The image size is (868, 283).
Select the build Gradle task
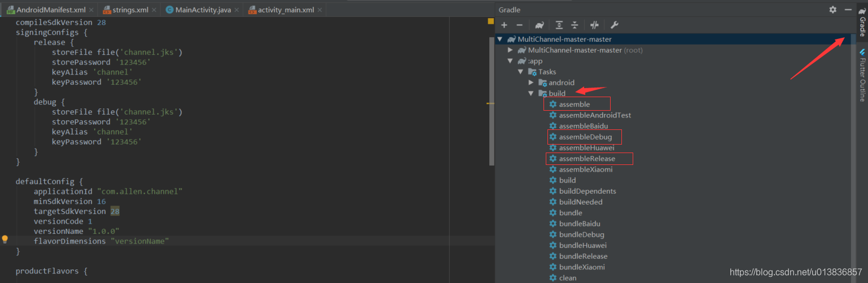567,180
